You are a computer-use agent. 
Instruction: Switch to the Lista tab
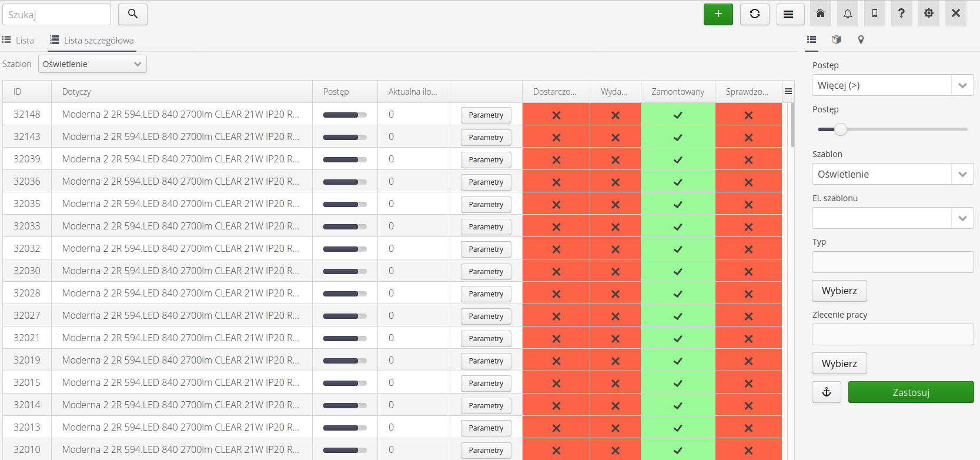pos(18,40)
